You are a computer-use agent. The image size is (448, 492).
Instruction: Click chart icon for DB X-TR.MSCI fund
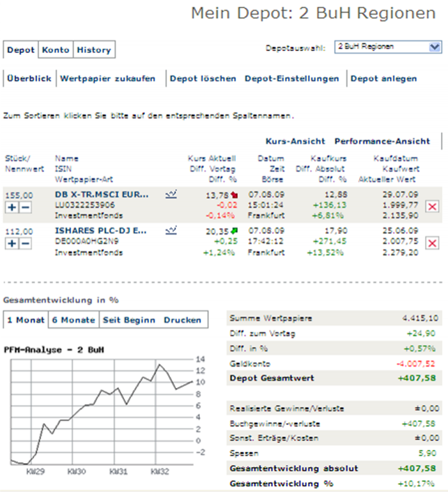click(171, 193)
